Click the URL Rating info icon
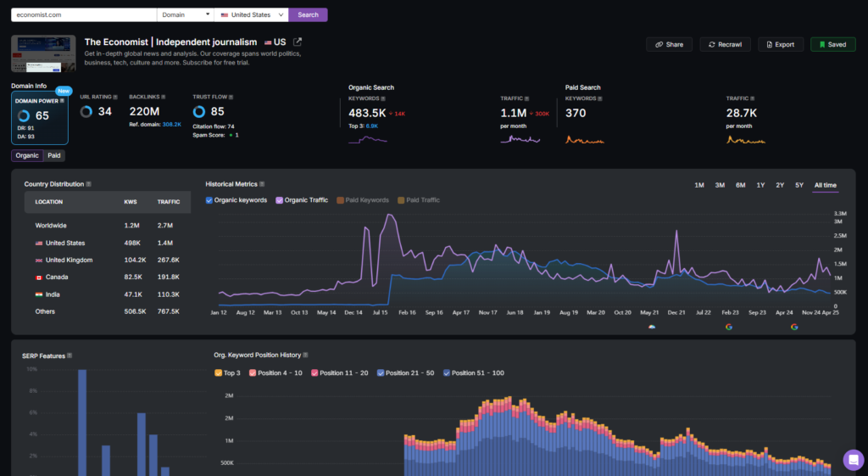 115,97
